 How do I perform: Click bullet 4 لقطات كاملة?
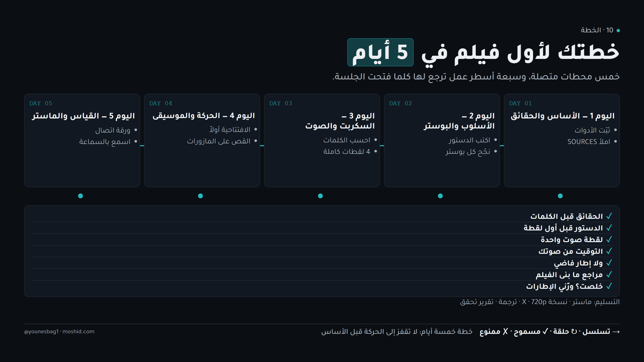347,151
